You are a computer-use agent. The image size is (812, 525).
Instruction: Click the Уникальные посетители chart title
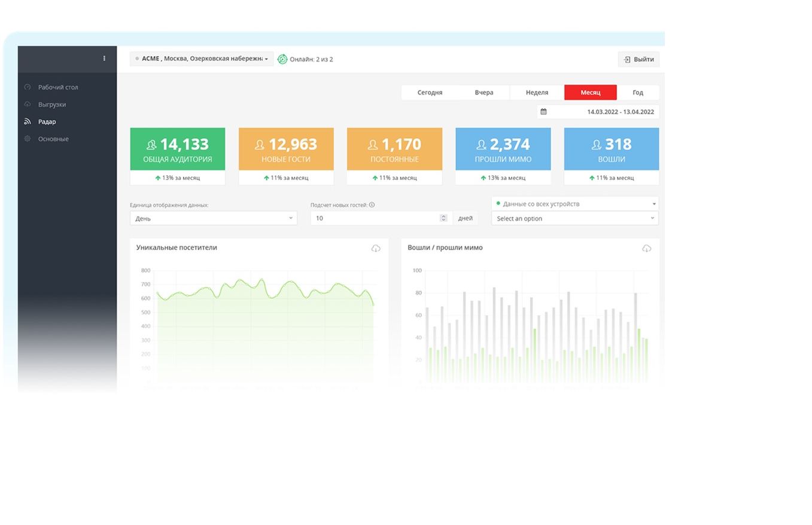177,247
